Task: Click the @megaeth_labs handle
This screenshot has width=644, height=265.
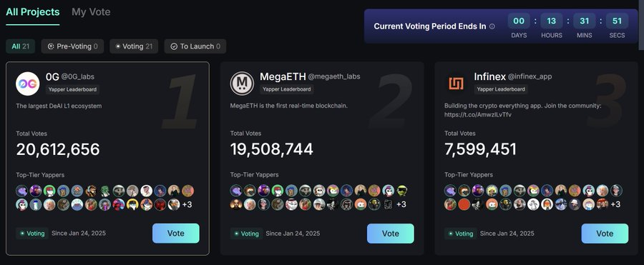Action: tap(334, 76)
